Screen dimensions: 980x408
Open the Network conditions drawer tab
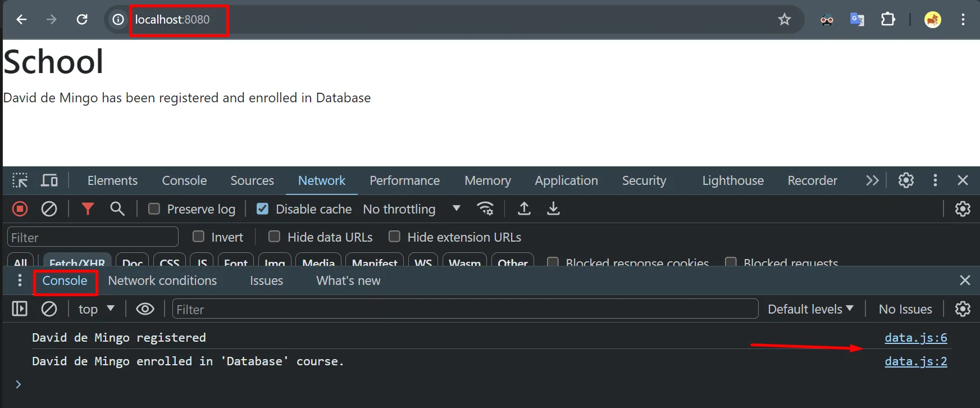pyautogui.click(x=162, y=280)
